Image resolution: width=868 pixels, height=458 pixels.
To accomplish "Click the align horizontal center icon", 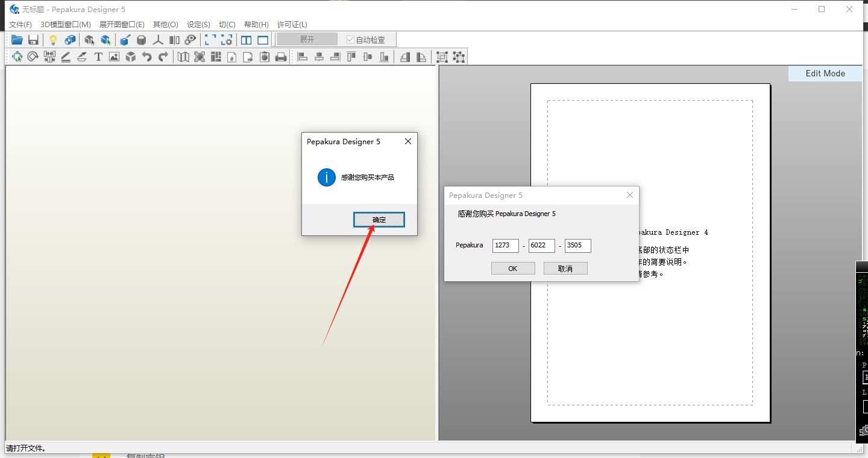I will click(x=319, y=57).
